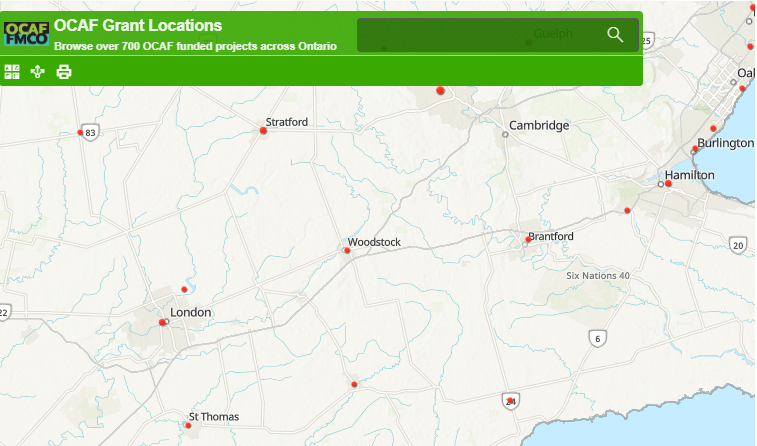The height and width of the screenshot is (446, 757).
Task: Click the 'Cambridge' map label
Action: point(539,125)
